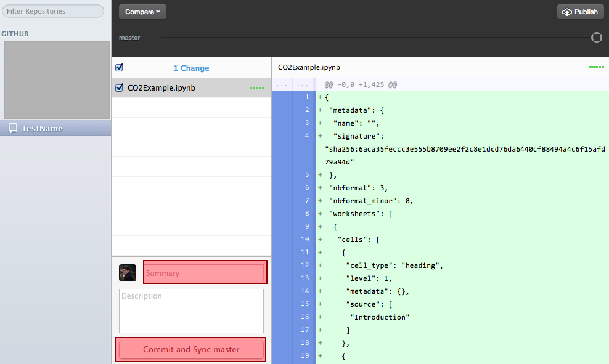The image size is (609, 364).
Task: Click the cloud upload icon on Publish
Action: tap(568, 11)
